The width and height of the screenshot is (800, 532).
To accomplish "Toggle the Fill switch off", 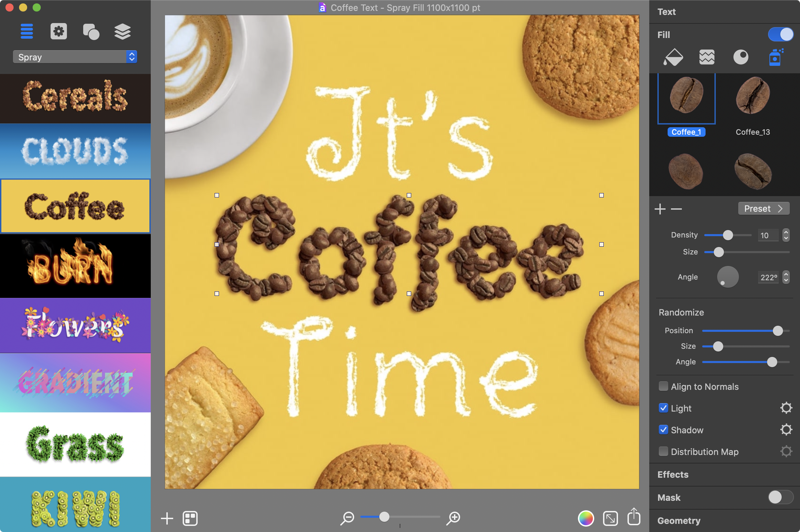I will click(x=781, y=34).
